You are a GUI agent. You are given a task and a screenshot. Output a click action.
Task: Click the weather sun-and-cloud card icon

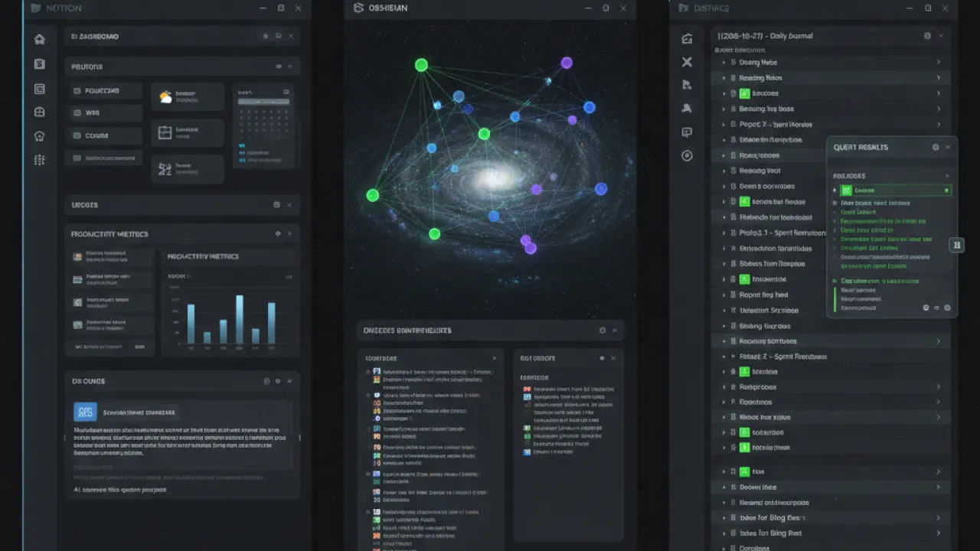pyautogui.click(x=165, y=97)
